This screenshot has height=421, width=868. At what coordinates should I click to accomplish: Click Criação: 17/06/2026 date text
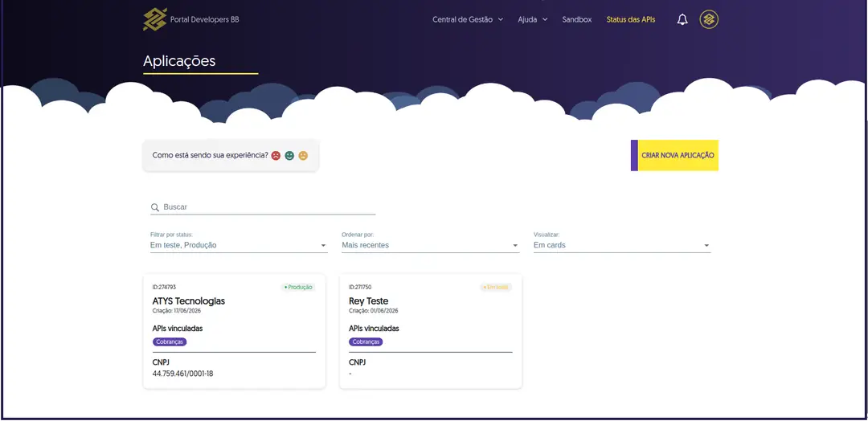[x=177, y=311]
